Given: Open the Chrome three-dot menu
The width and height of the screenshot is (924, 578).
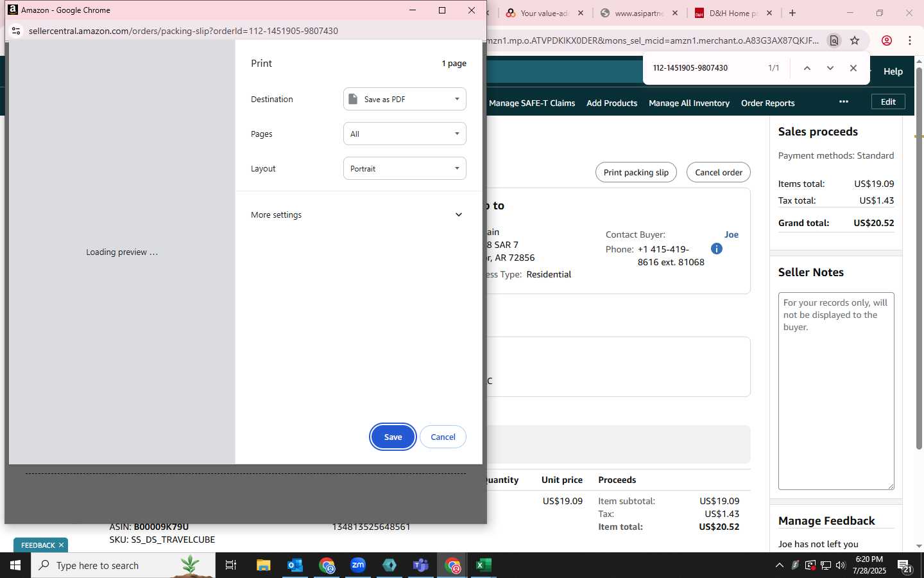Looking at the screenshot, I should [910, 40].
